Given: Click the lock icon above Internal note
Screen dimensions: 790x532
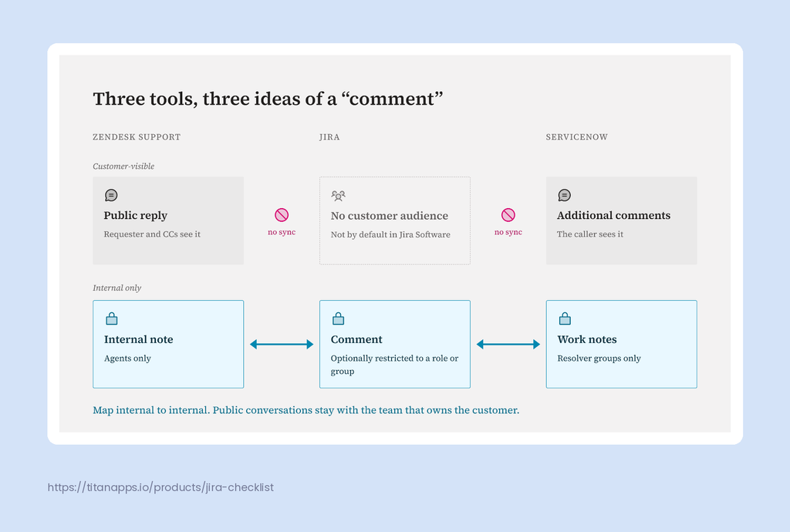Looking at the screenshot, I should pyautogui.click(x=111, y=318).
